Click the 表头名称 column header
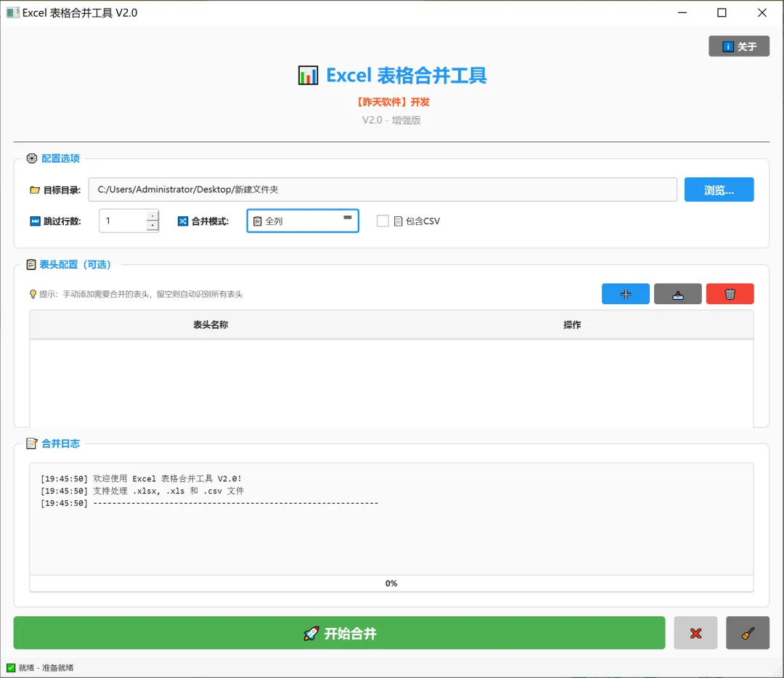This screenshot has height=678, width=784. click(211, 325)
